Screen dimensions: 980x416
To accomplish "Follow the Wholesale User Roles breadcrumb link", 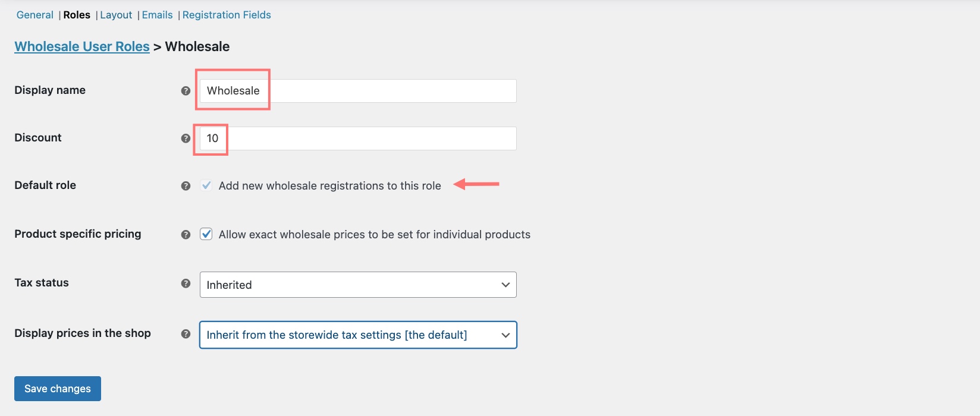I will 82,46.
